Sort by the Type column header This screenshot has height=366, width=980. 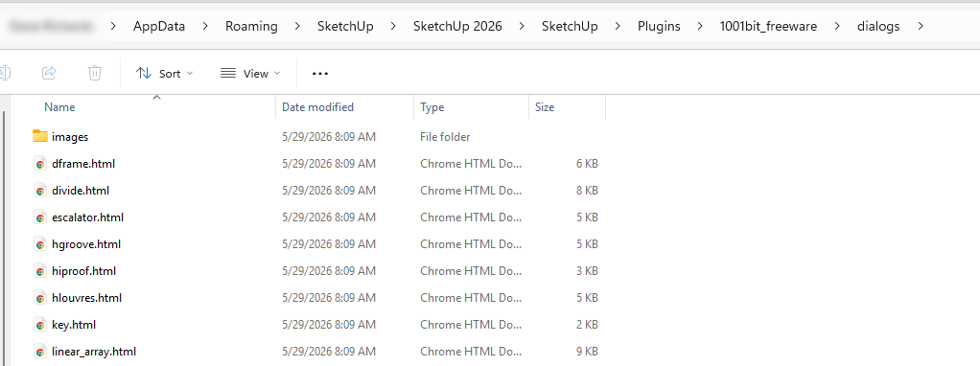(x=432, y=107)
